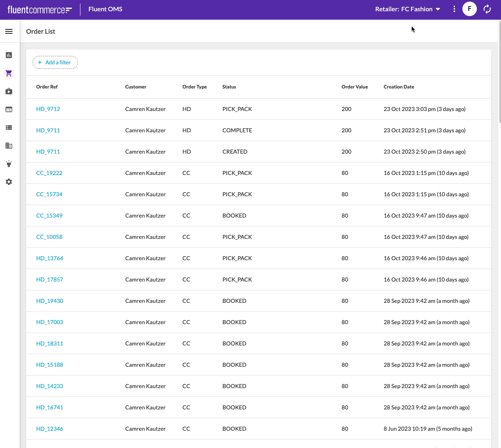This screenshot has width=501, height=448.
Task: Open order CC_19222 link
Action: (x=49, y=173)
